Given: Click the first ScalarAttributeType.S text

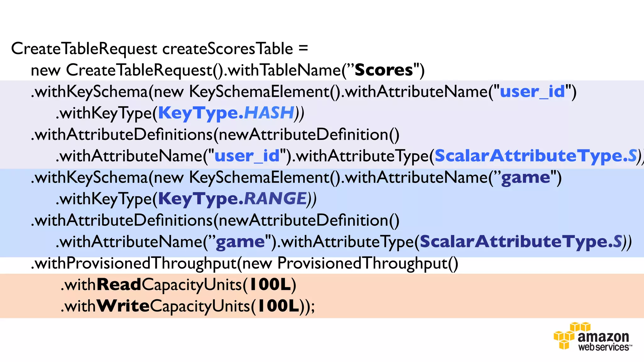Looking at the screenshot, I should pos(536,156).
